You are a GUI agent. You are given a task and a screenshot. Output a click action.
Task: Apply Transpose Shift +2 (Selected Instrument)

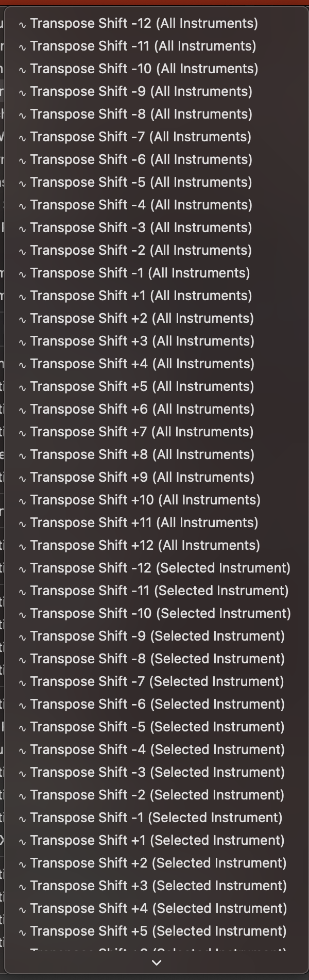(x=158, y=863)
